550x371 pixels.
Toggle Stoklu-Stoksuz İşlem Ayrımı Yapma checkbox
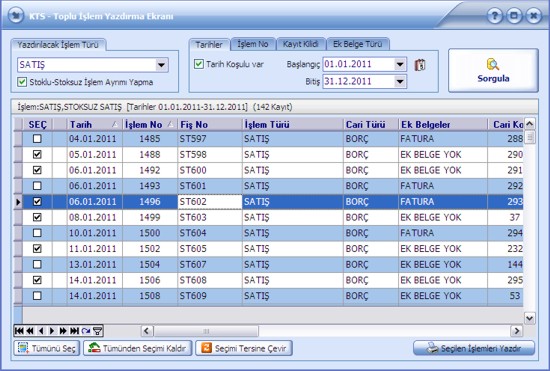[x=22, y=82]
